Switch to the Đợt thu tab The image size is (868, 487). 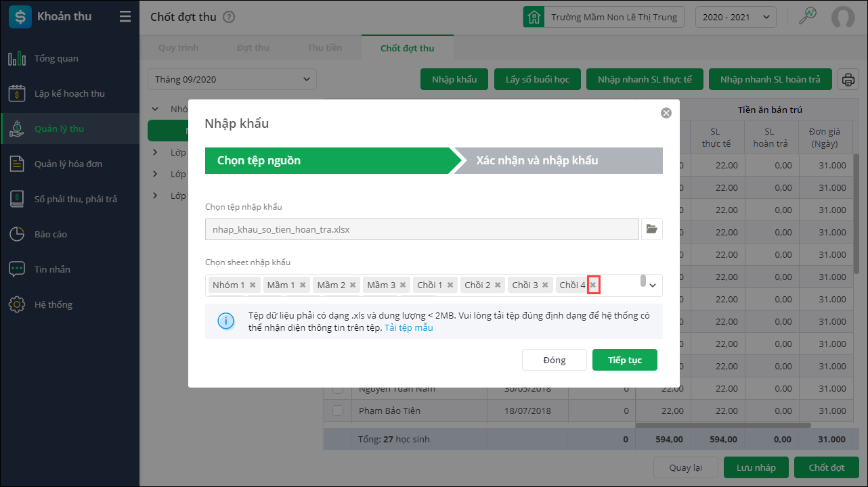253,48
